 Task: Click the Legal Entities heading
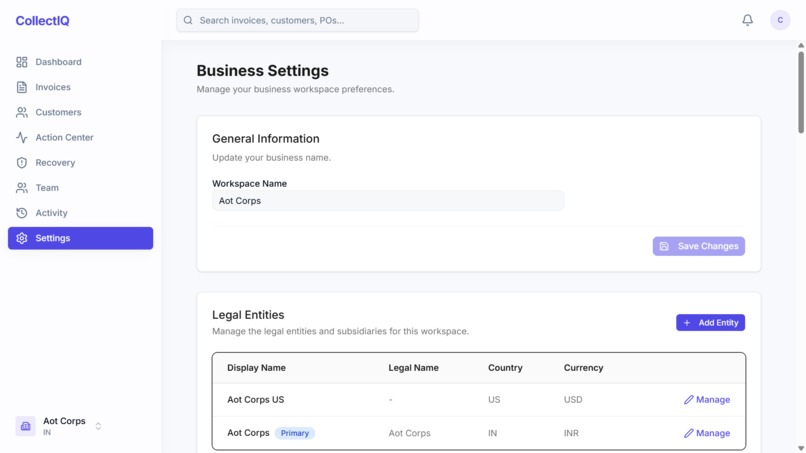click(x=248, y=315)
